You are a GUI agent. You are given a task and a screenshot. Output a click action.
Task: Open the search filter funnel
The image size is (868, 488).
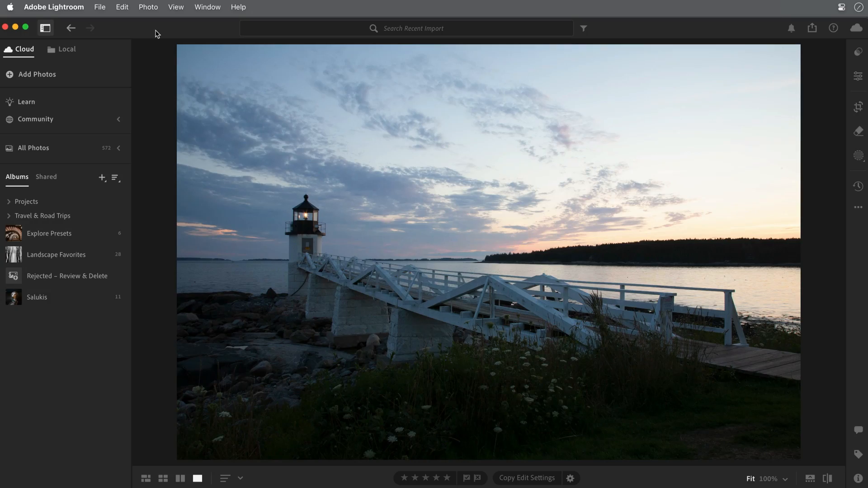584,28
